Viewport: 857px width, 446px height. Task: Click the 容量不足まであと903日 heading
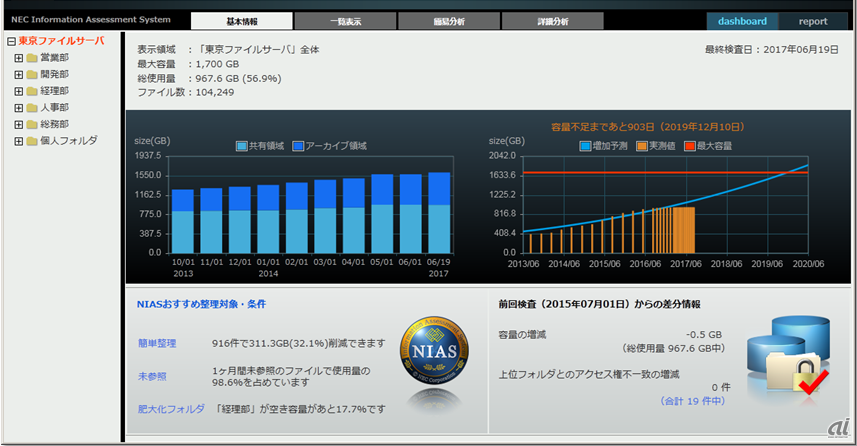pos(648,127)
